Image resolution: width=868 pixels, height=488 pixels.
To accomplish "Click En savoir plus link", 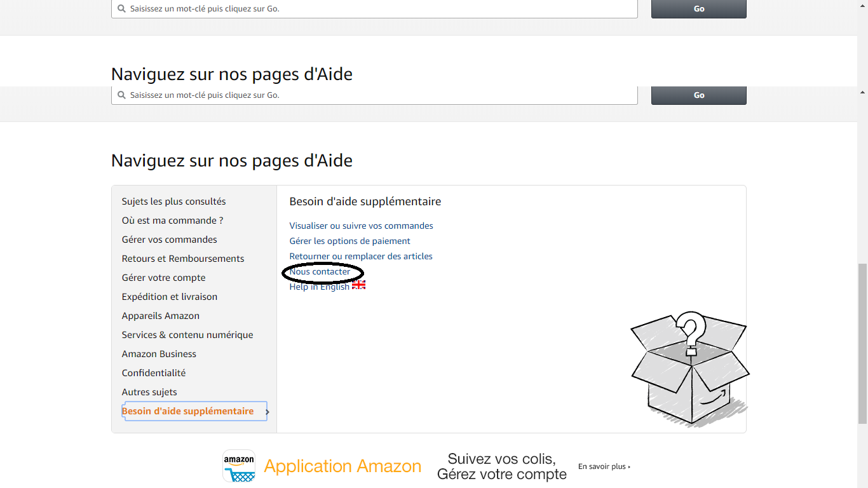I will [x=604, y=466].
